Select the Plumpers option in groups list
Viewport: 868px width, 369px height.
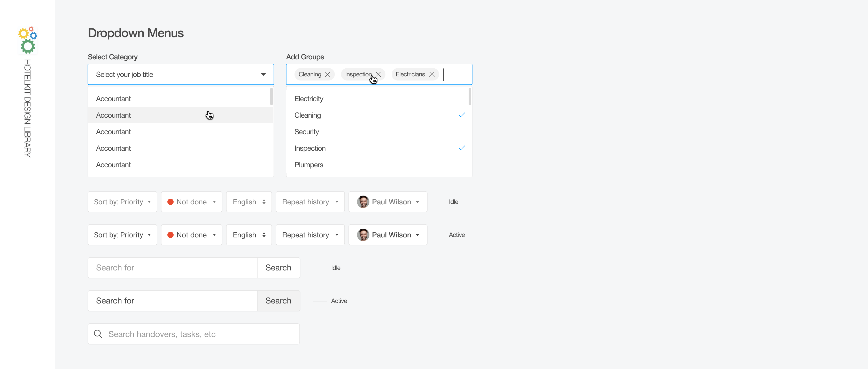(x=309, y=165)
